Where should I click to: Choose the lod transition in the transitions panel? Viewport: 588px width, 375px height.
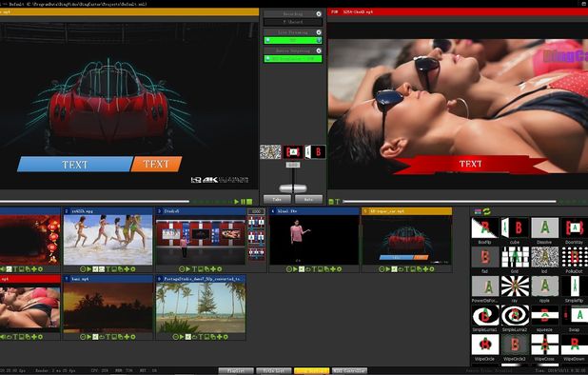pyautogui.click(x=545, y=257)
